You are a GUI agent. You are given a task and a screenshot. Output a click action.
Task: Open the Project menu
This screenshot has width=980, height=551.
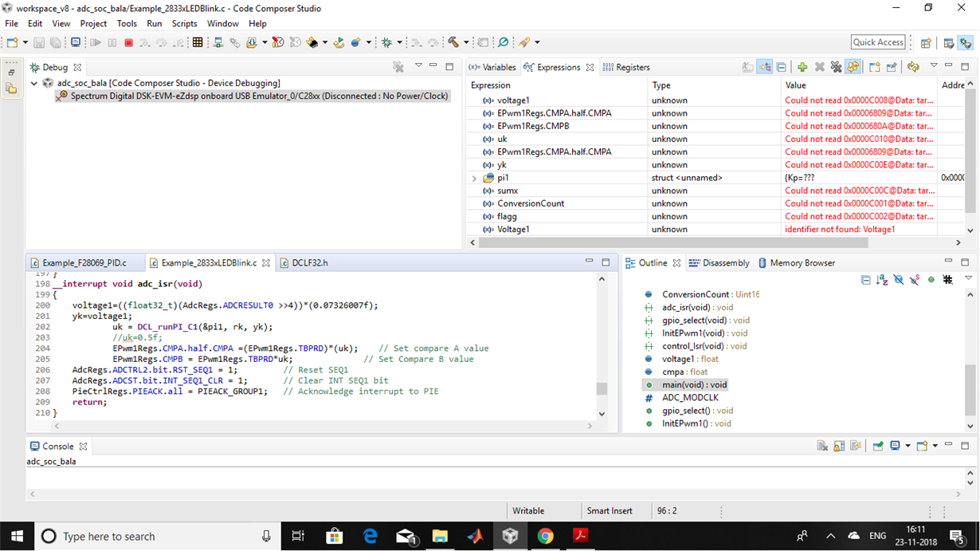point(93,24)
